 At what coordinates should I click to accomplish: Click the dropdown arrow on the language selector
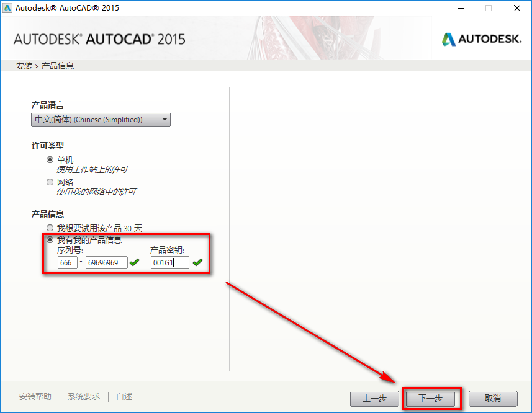[165, 119]
